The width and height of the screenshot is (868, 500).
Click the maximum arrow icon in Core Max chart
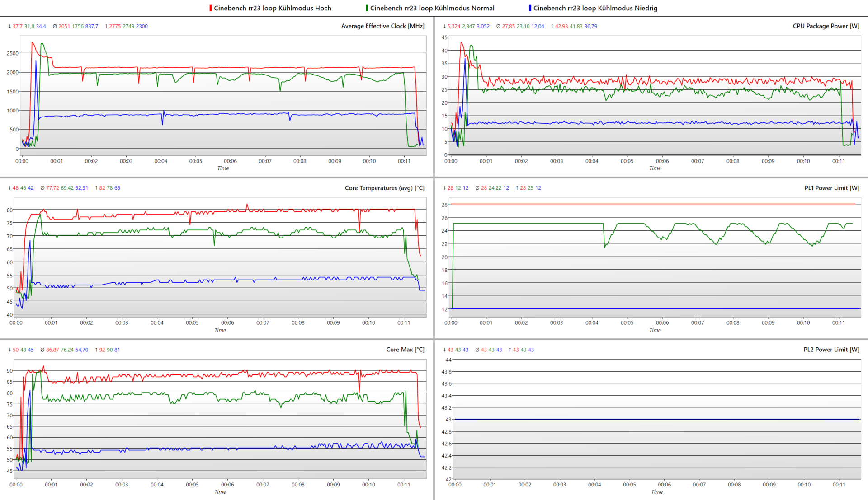pos(96,350)
